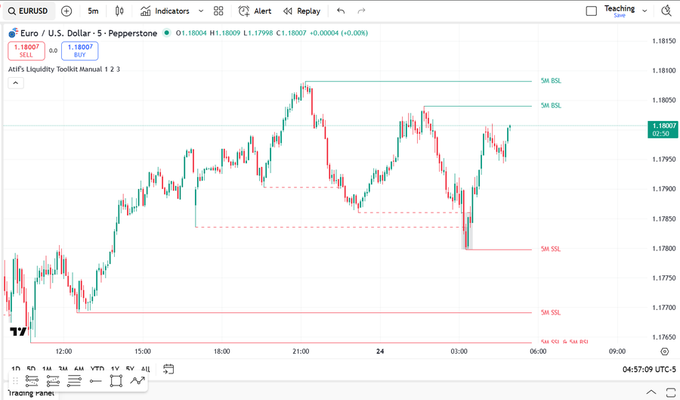Open quick search in top right
The height and width of the screenshot is (400, 680).
click(x=667, y=11)
